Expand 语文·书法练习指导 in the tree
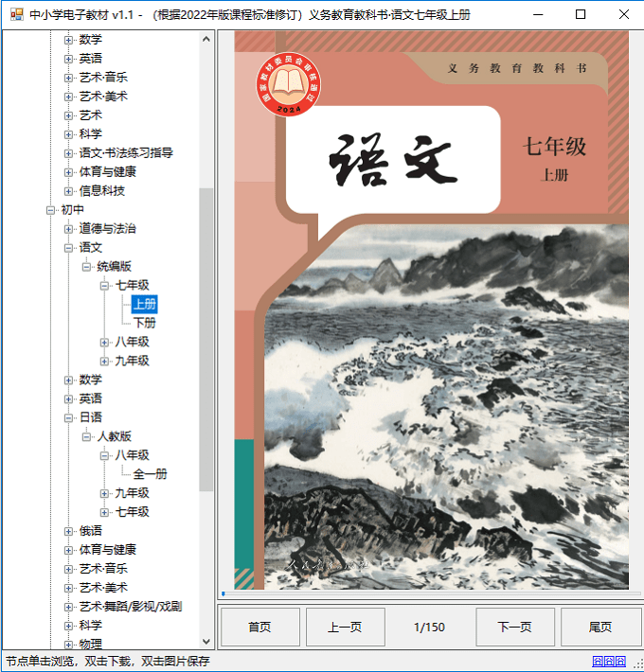This screenshot has width=644, height=672. 69,152
